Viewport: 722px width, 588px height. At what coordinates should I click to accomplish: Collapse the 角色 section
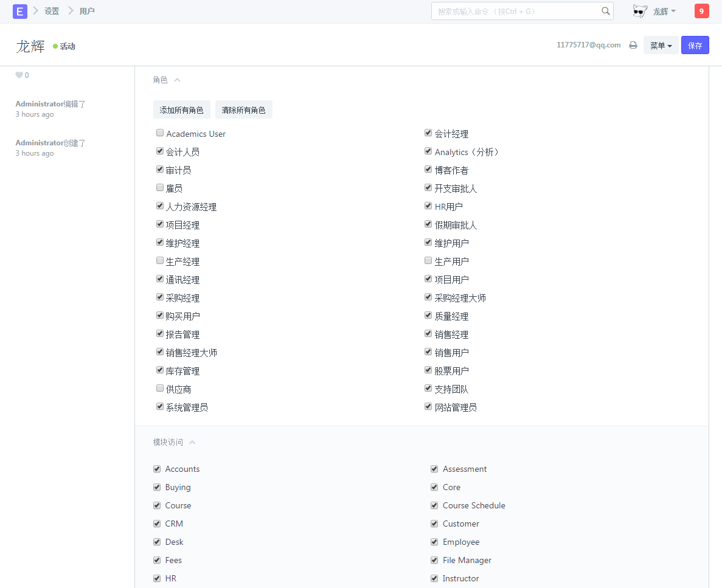coord(177,80)
